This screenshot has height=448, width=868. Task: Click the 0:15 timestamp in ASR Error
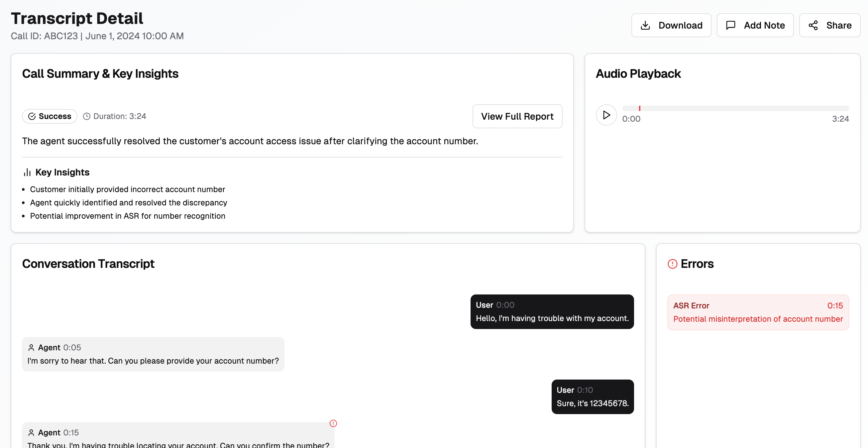pos(835,306)
